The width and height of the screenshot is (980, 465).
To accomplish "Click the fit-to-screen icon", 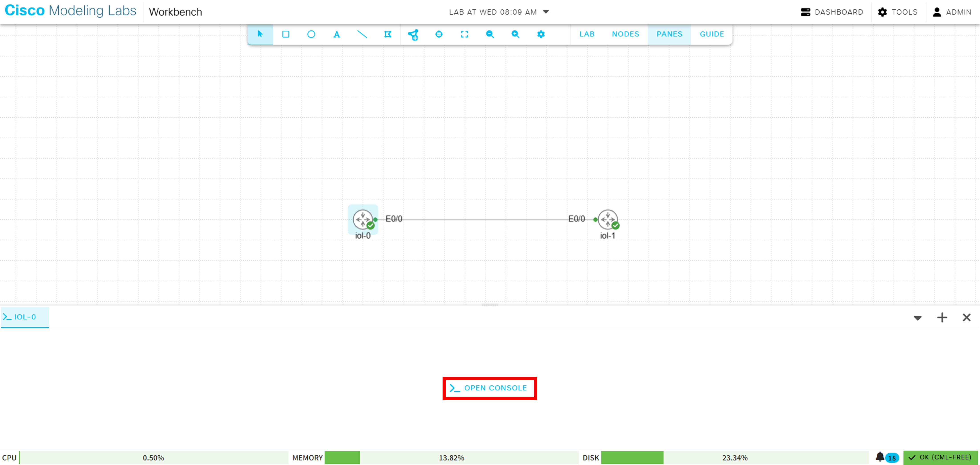I will coord(465,34).
